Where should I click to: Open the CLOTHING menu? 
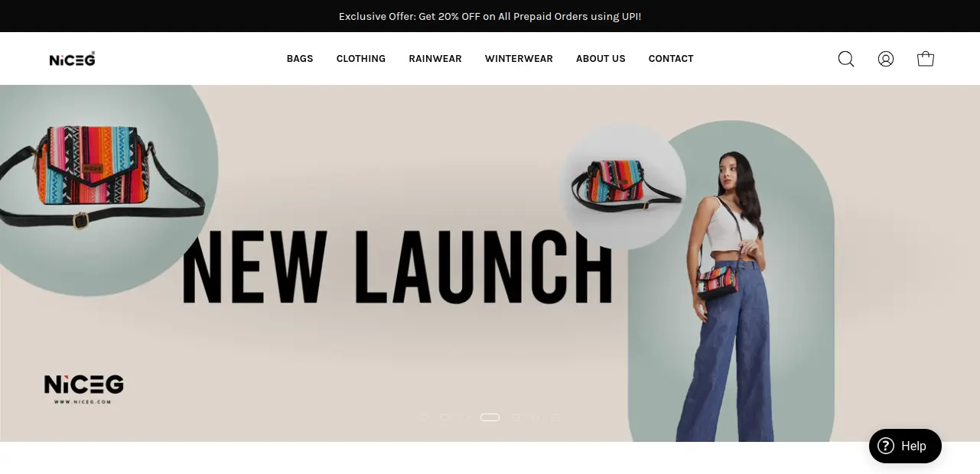coord(361,59)
